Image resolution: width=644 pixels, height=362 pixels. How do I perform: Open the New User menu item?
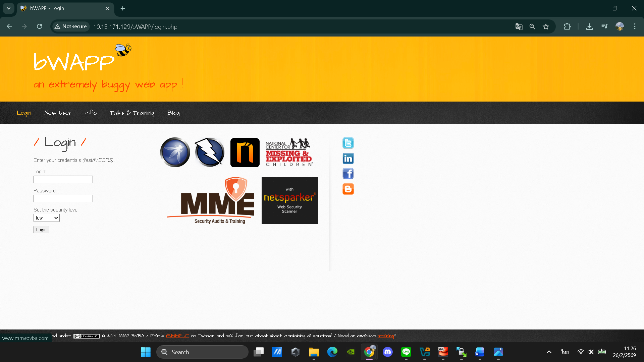point(58,113)
